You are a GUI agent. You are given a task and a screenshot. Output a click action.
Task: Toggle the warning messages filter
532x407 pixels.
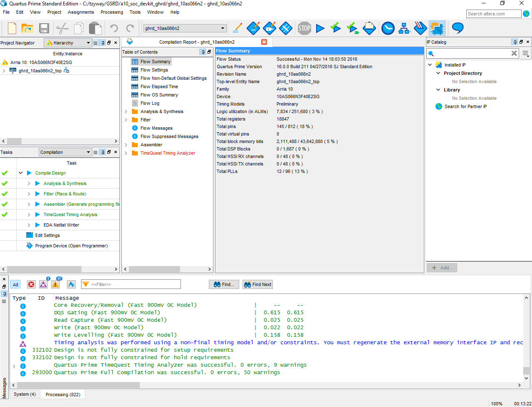(55, 284)
